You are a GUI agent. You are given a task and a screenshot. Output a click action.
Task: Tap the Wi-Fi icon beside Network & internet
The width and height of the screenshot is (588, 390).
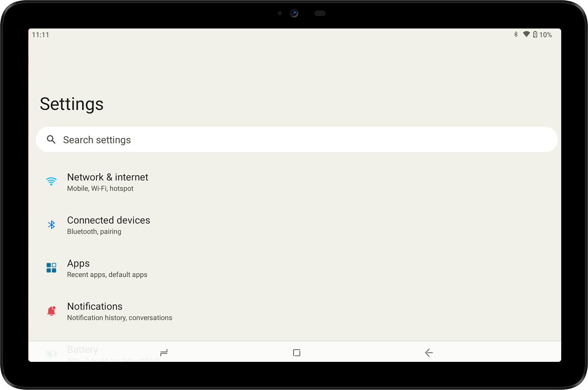(51, 181)
